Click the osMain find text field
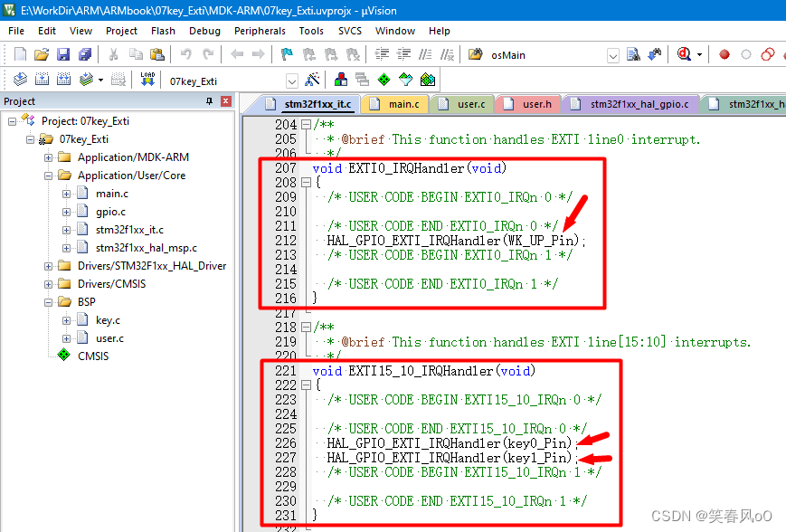This screenshot has height=532, width=786. (547, 55)
